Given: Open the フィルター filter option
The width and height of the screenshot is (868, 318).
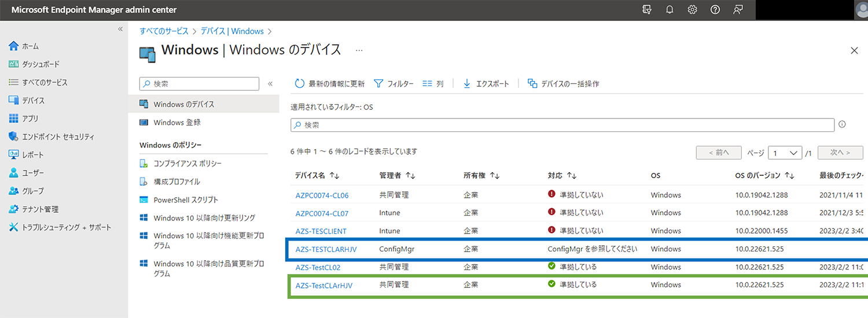Looking at the screenshot, I should [x=393, y=84].
